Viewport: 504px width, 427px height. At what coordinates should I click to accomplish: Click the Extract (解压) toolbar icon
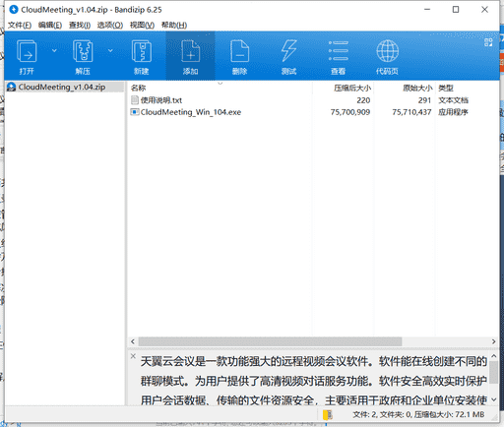(x=83, y=51)
